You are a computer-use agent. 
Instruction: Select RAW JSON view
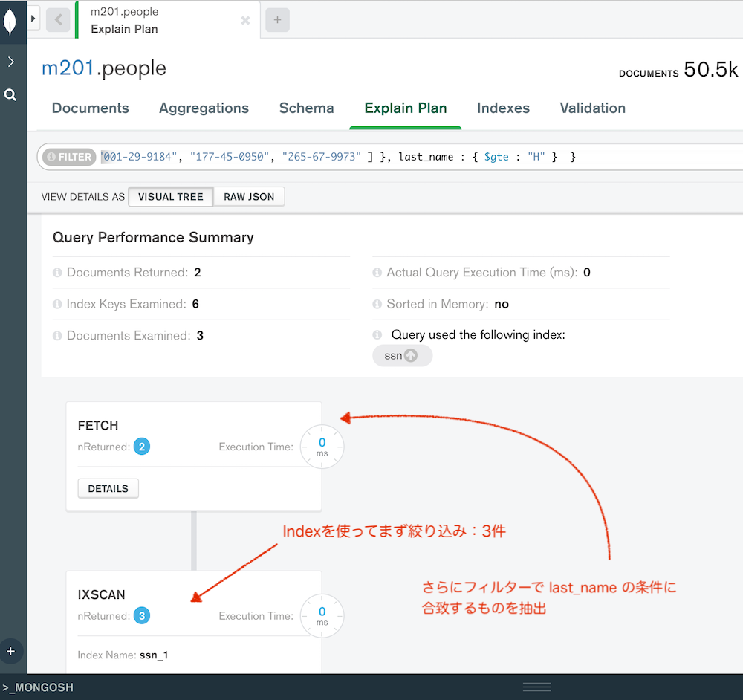point(249,197)
